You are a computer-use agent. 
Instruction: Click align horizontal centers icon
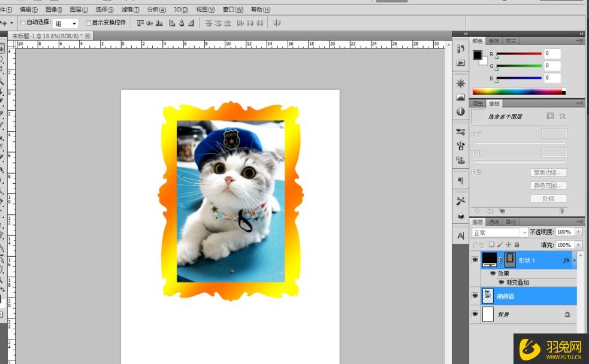(x=182, y=23)
